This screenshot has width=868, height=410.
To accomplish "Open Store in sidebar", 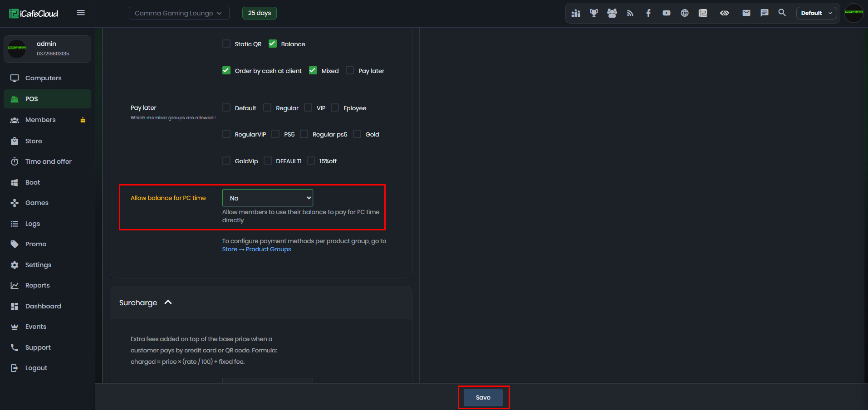I will tap(47, 141).
